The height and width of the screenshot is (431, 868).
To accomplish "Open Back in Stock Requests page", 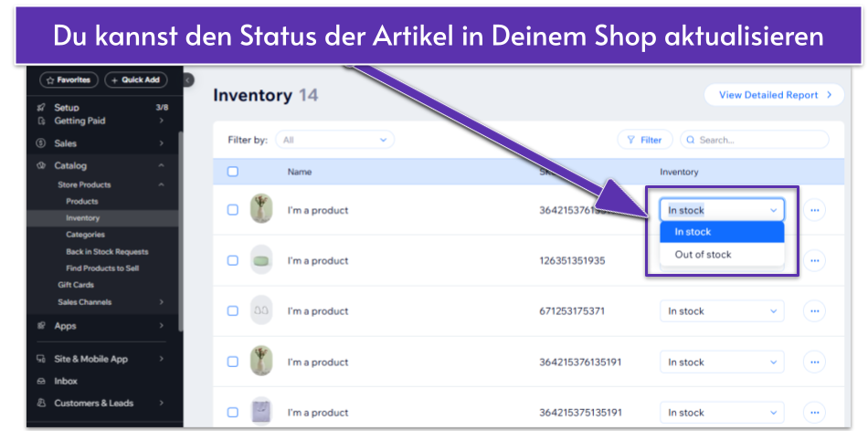I will pyautogui.click(x=106, y=251).
